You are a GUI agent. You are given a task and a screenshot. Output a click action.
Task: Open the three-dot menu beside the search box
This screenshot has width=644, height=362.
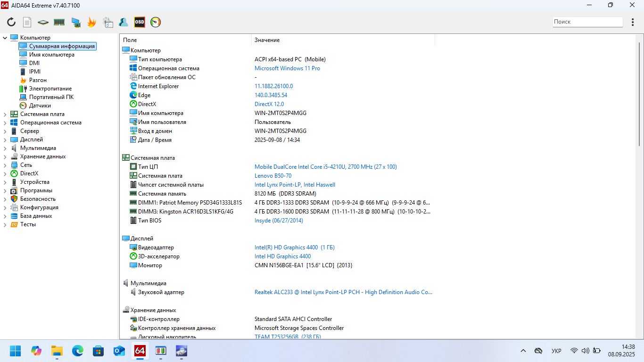[x=633, y=22]
